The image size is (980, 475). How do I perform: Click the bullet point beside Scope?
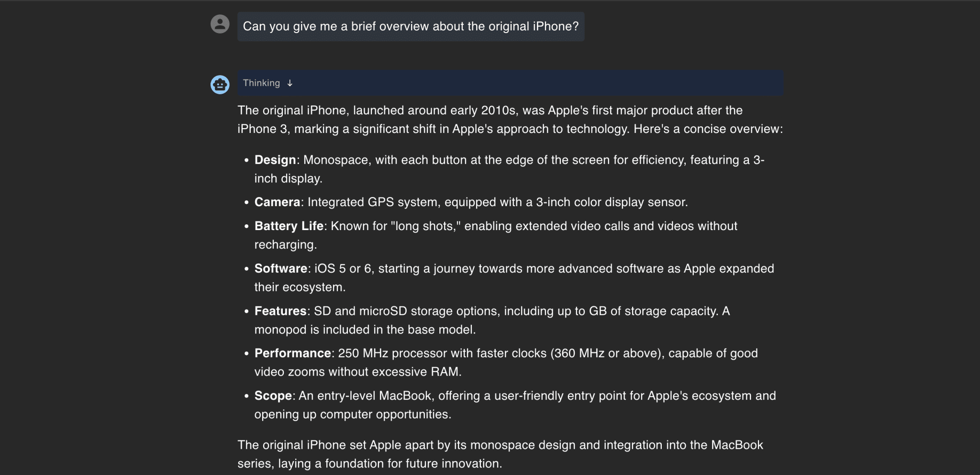(246, 396)
